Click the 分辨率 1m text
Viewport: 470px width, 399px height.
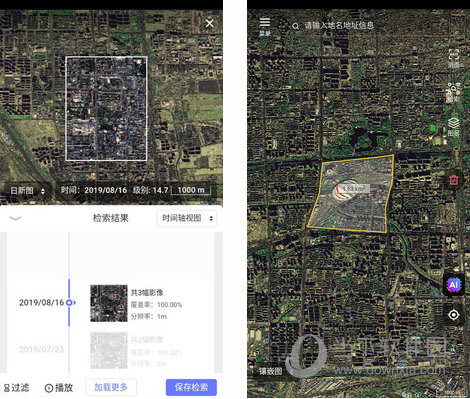pos(149,316)
